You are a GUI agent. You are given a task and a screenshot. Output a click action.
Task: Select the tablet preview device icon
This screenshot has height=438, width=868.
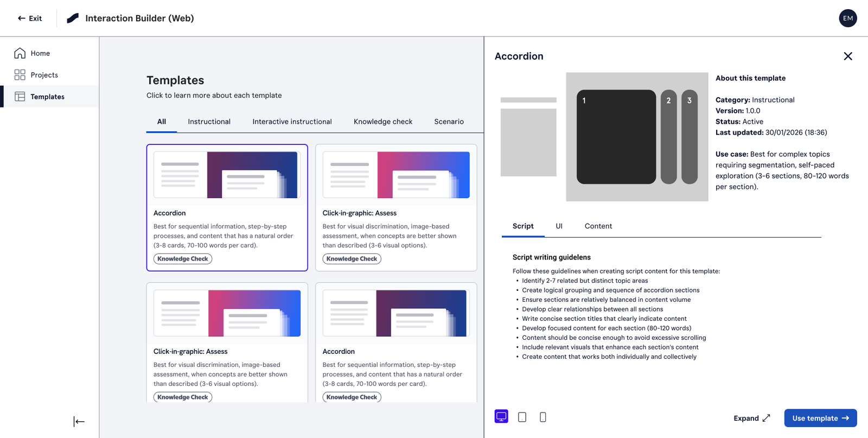522,417
